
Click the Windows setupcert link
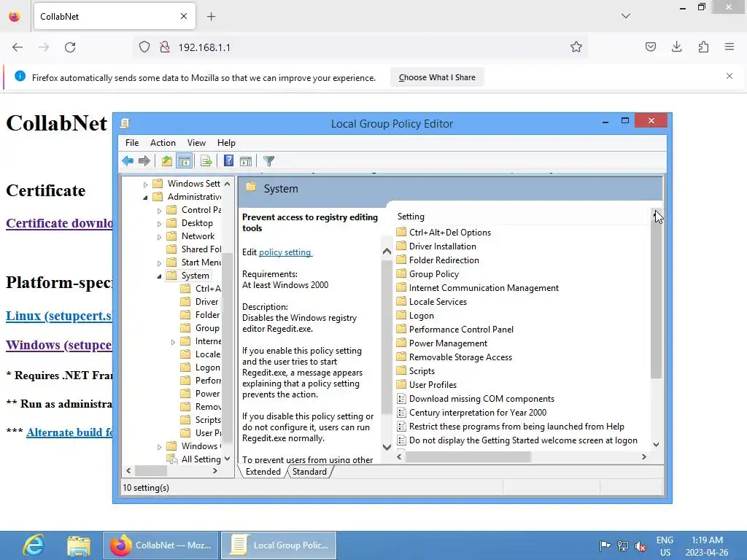[x=60, y=345]
